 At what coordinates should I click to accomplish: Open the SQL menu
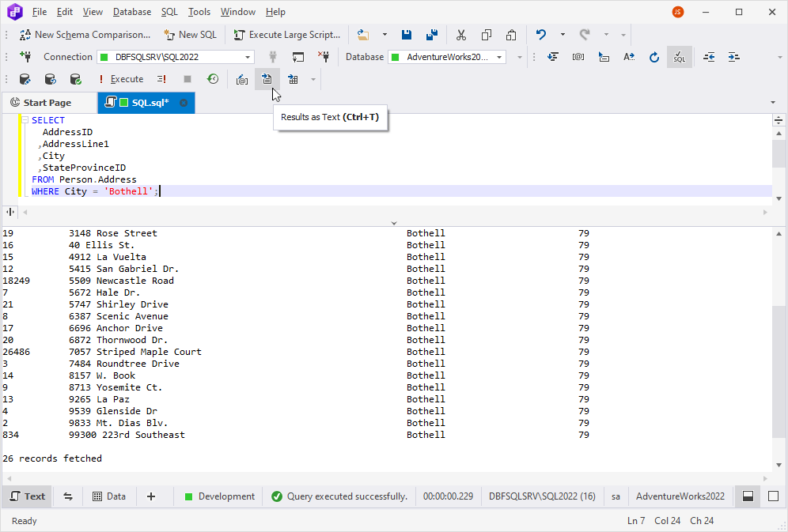point(169,12)
